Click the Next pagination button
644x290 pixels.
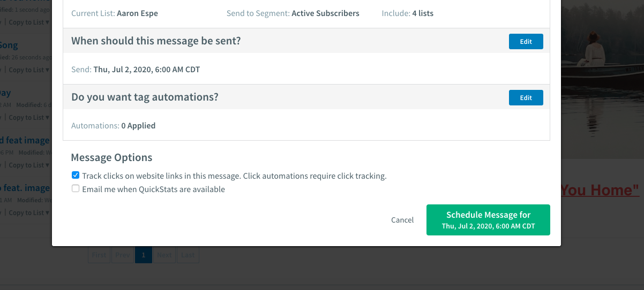[x=164, y=255]
